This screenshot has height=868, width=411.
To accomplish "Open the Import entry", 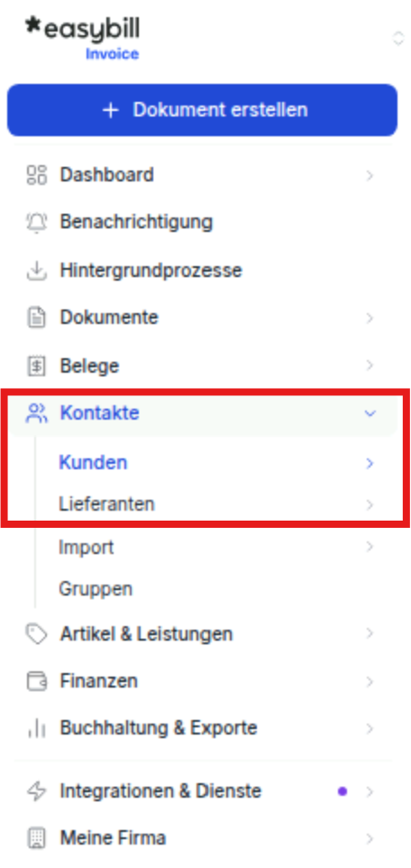I will tap(216, 547).
